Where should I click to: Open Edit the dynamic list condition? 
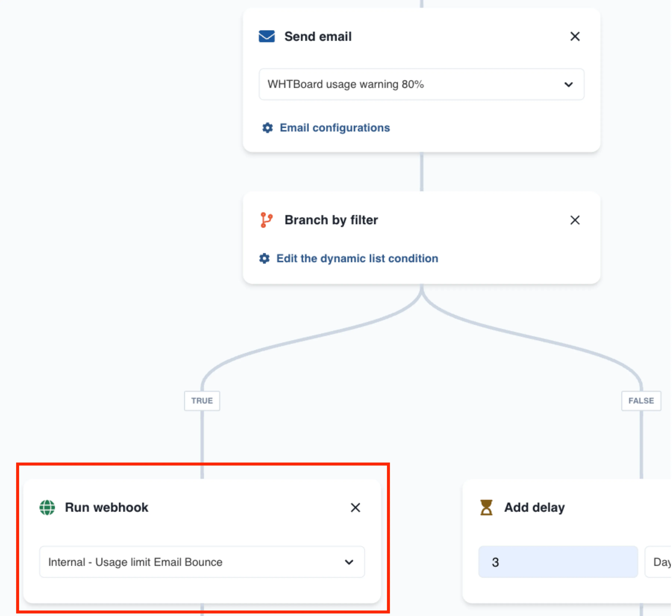tap(358, 259)
